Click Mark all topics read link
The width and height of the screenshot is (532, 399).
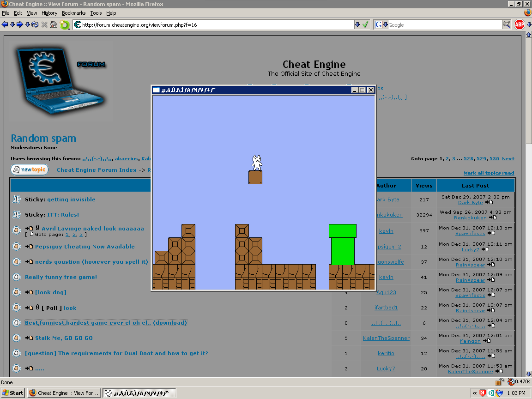pyautogui.click(x=489, y=173)
